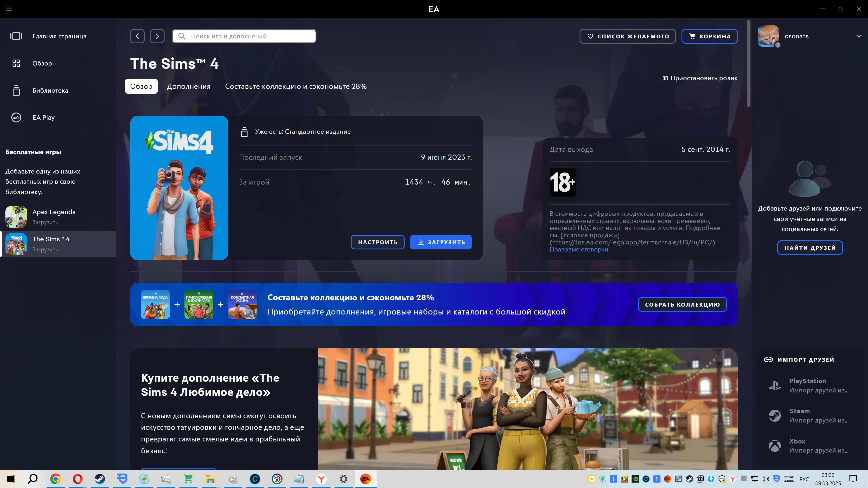Open Правовые оговорки link
This screenshot has height=488, width=868.
(579, 250)
